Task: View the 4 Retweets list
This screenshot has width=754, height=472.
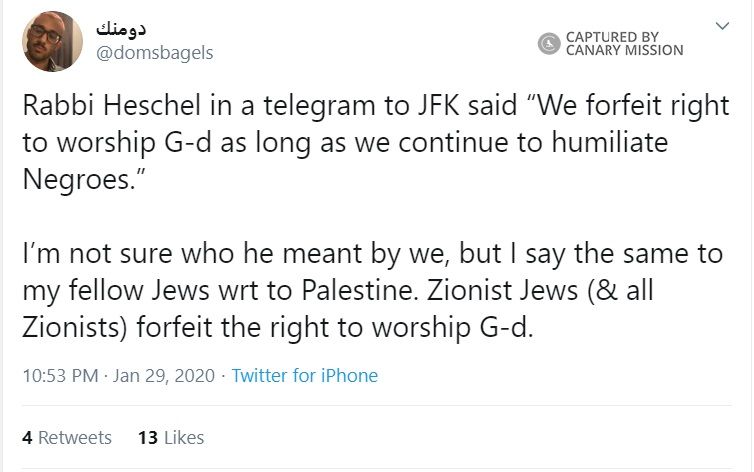Action: click(67, 437)
